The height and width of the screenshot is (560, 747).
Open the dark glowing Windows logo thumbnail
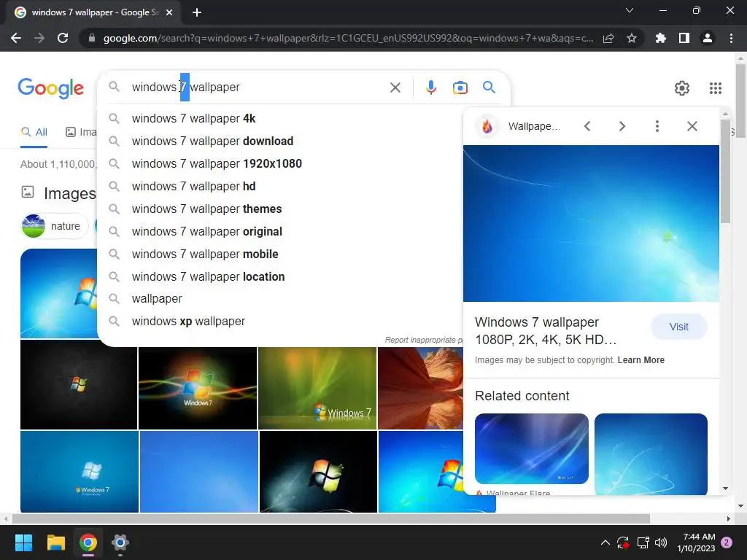pyautogui.click(x=318, y=472)
